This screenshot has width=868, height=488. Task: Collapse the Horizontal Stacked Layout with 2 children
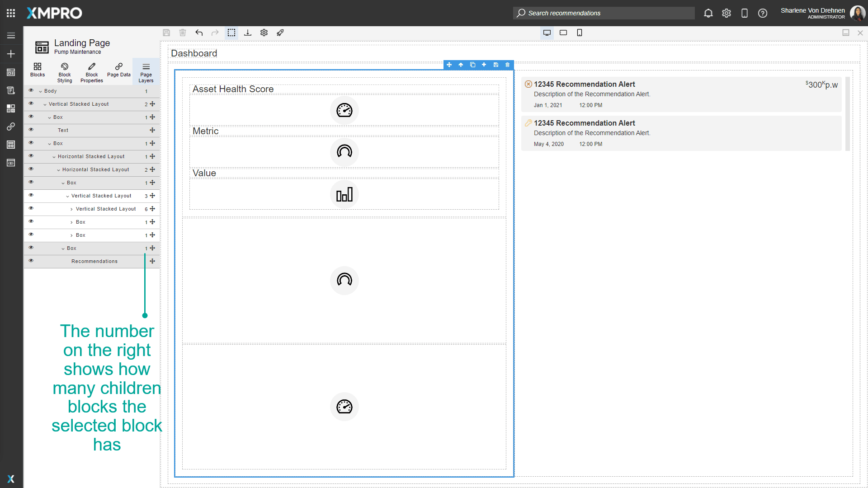pyautogui.click(x=59, y=170)
